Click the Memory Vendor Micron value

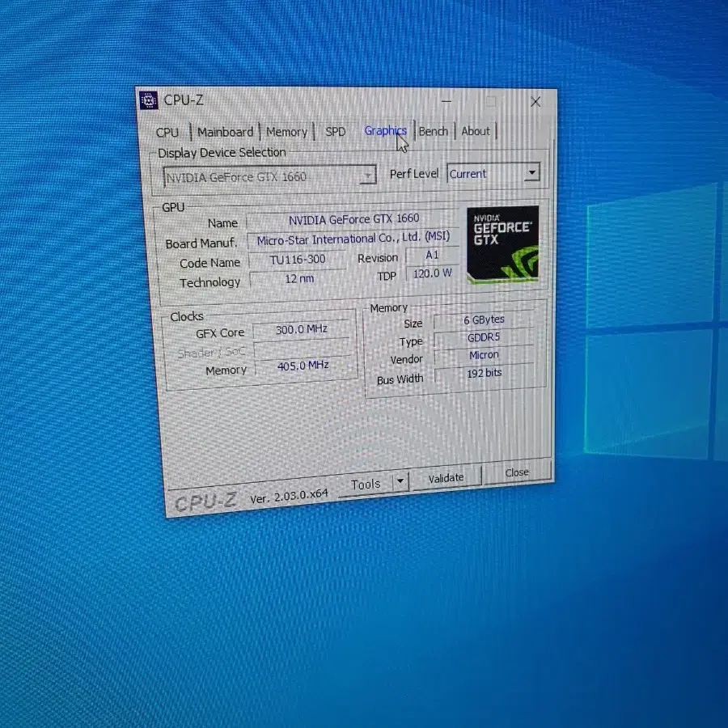[484, 355]
